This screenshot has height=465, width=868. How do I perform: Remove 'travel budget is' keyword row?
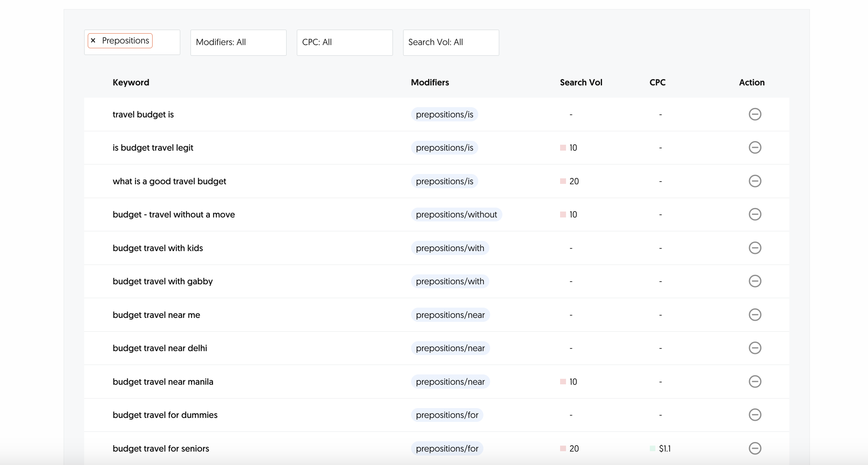(x=755, y=114)
